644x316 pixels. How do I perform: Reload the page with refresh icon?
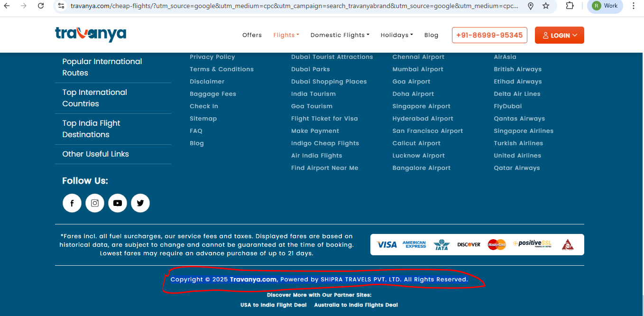[41, 6]
